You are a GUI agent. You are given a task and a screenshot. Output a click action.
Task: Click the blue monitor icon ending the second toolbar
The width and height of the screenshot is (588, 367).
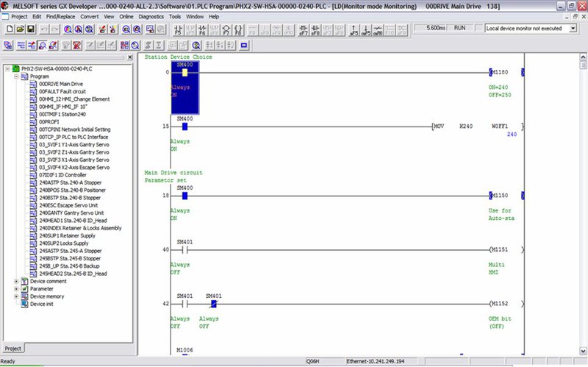click(243, 45)
